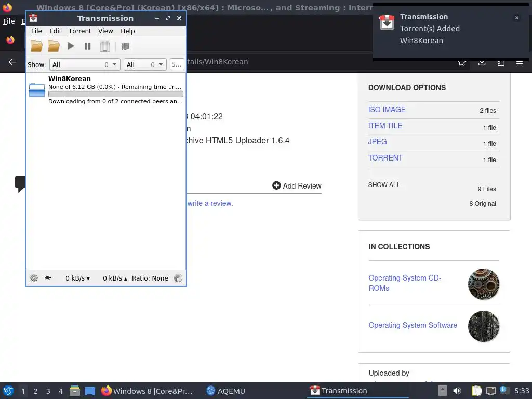Click the statistics circle icon beside Ratio

(178, 278)
